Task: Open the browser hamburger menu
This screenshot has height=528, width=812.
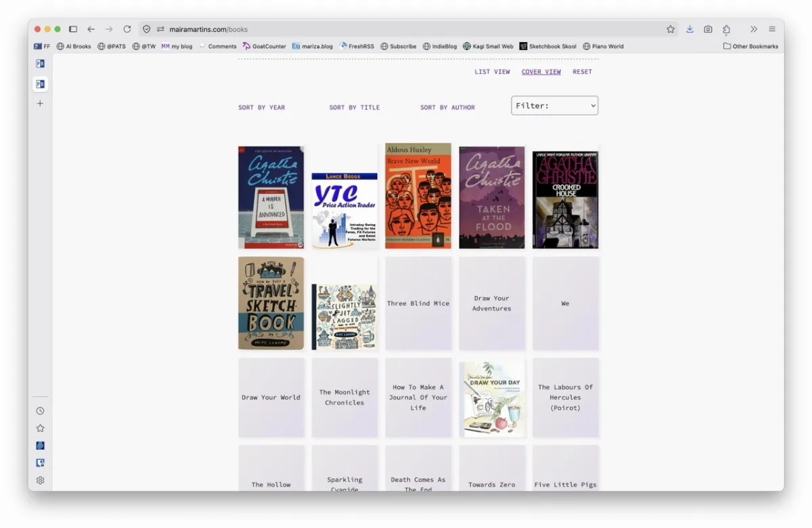Action: pyautogui.click(x=772, y=29)
